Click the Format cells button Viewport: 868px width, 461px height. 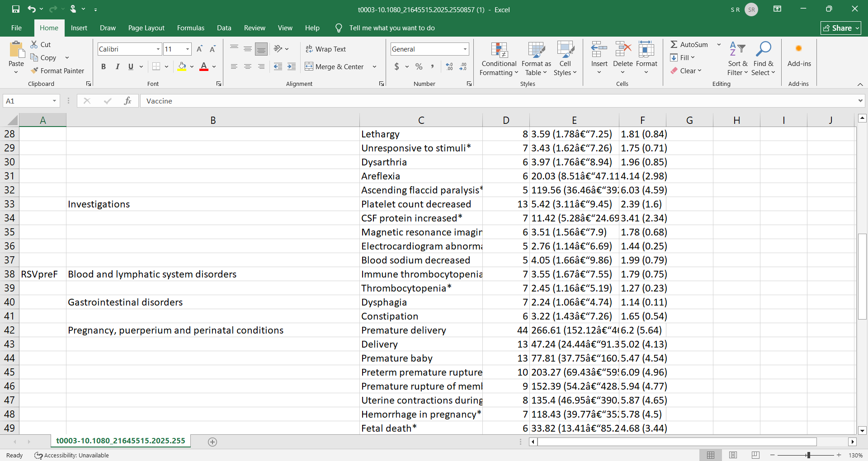click(646, 58)
